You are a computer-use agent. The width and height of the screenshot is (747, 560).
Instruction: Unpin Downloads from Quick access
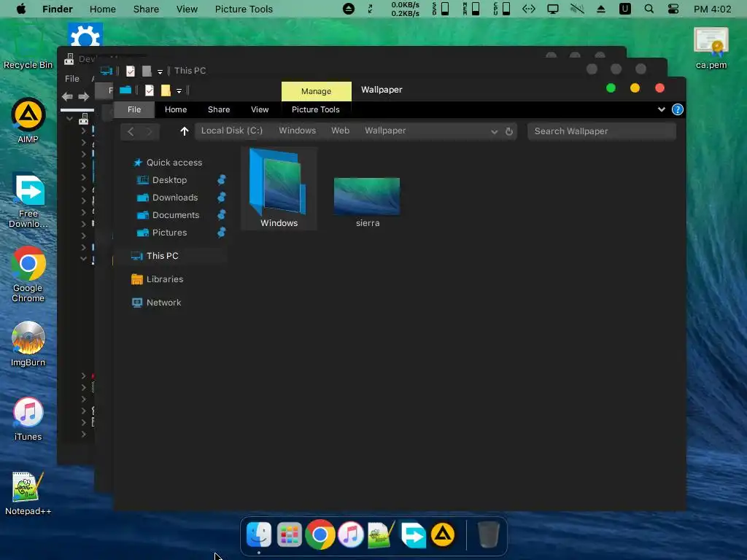click(x=222, y=198)
